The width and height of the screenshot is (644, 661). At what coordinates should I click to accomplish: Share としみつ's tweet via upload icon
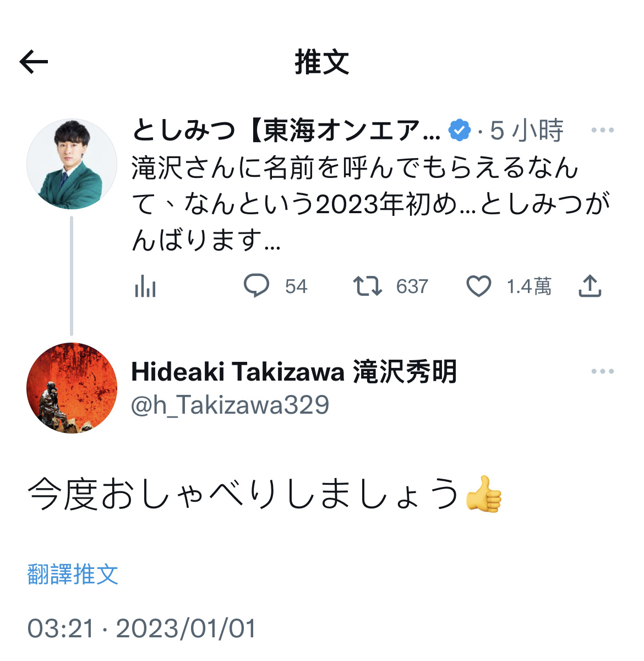pyautogui.click(x=590, y=286)
